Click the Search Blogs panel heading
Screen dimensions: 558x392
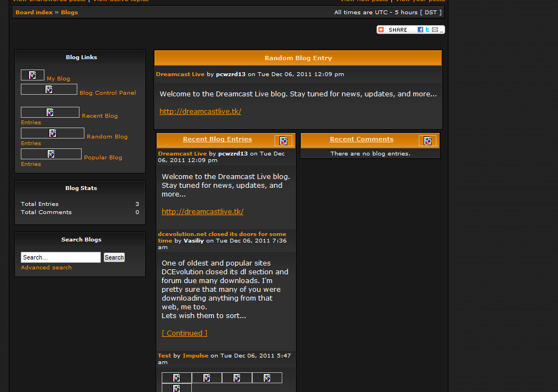(x=82, y=240)
